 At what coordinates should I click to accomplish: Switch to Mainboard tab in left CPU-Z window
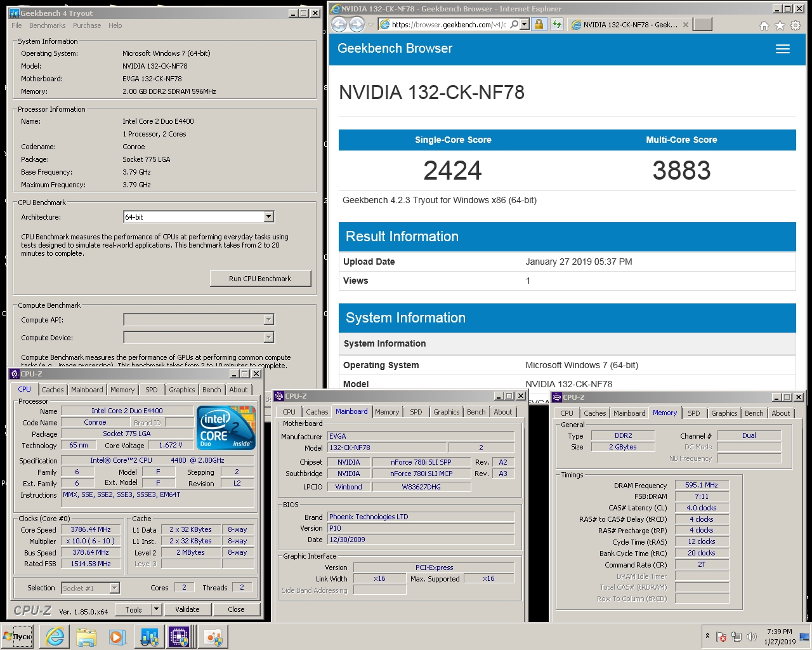click(x=87, y=390)
